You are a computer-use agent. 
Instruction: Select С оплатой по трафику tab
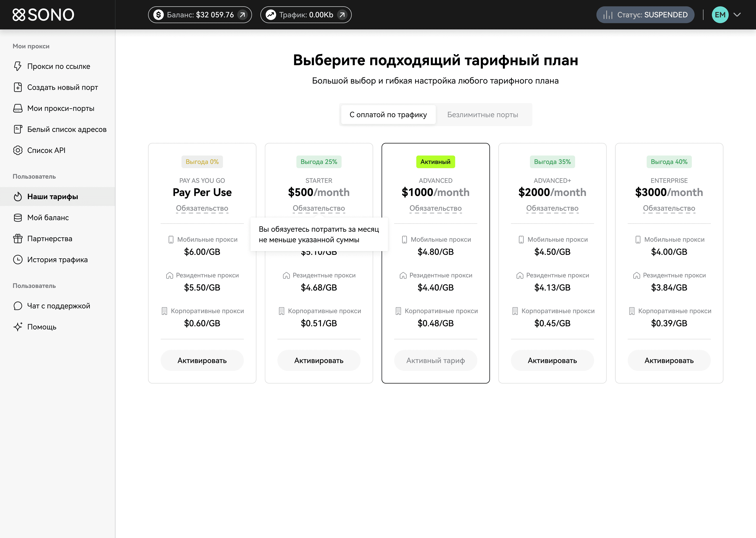click(x=388, y=115)
